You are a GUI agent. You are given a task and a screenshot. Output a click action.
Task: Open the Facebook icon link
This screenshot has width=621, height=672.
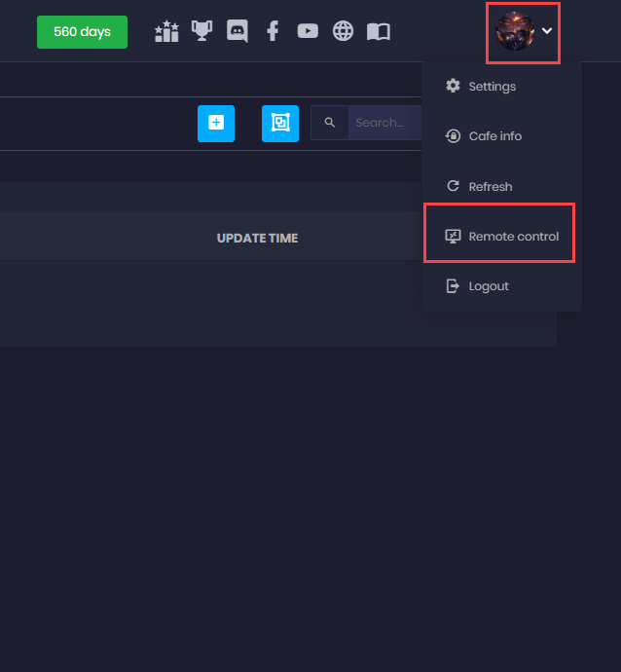point(273,31)
